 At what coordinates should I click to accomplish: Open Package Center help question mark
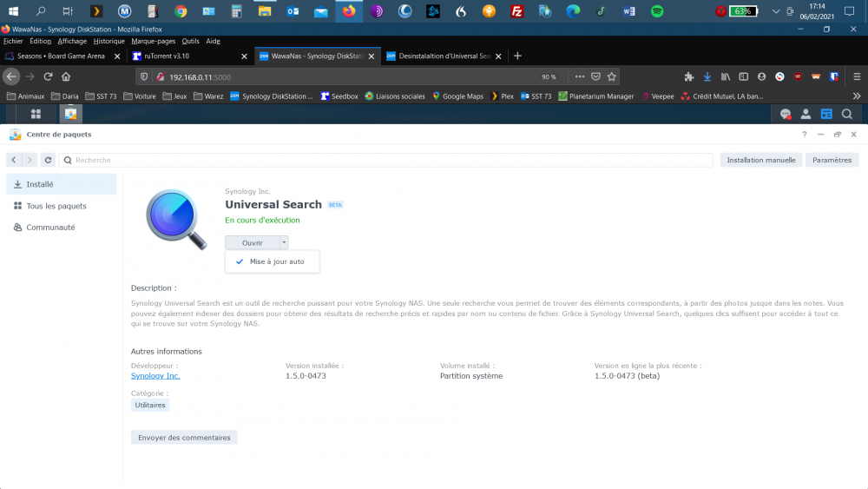805,135
